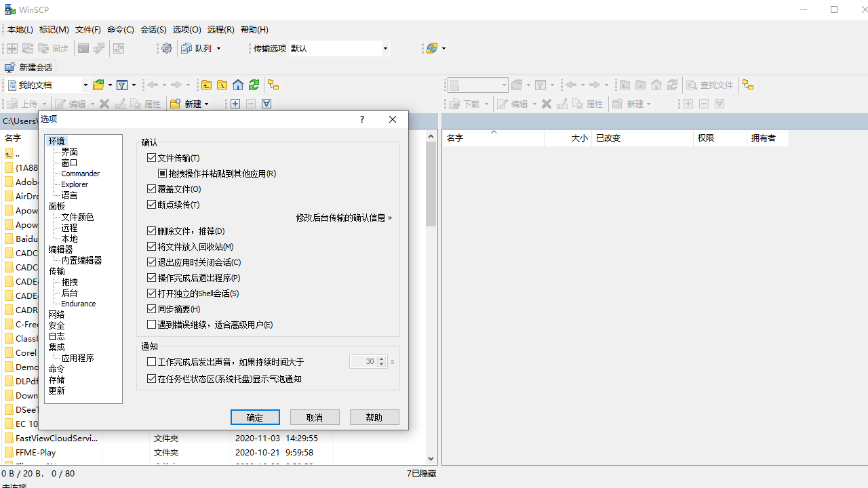The height and width of the screenshot is (488, 868).
Task: Open WinSCP preferences via the gear icon
Action: [167, 48]
